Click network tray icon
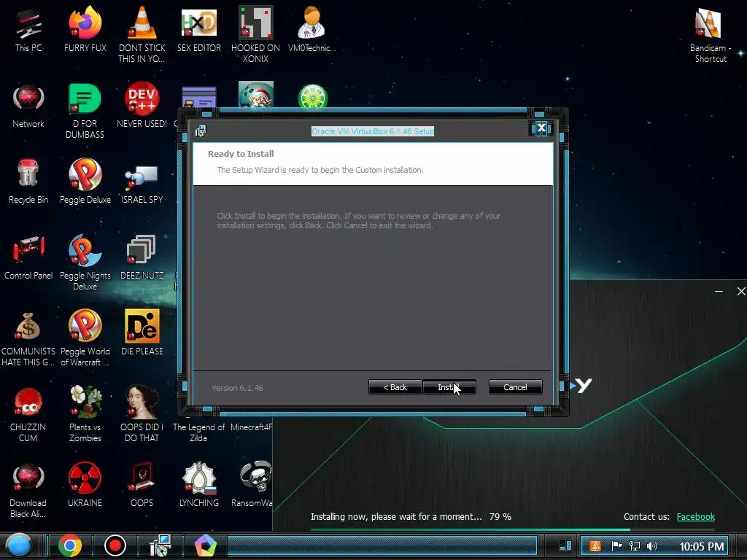This screenshot has width=747, height=560. (x=634, y=546)
